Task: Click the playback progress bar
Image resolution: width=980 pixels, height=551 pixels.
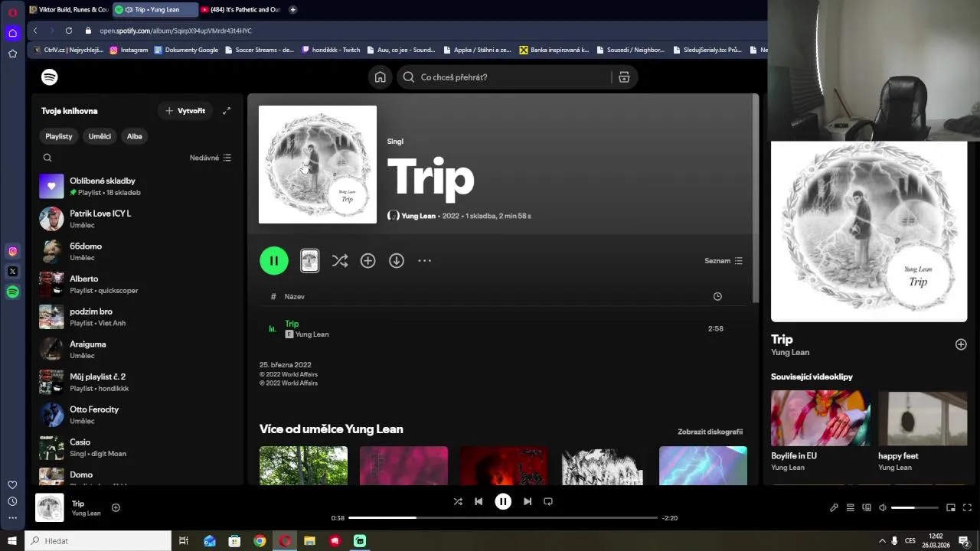Action: tap(503, 518)
